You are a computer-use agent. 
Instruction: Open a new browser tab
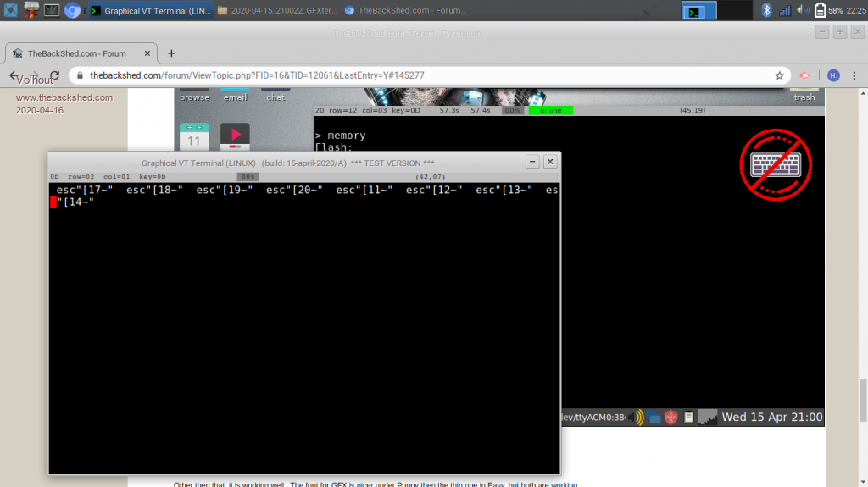pos(171,53)
